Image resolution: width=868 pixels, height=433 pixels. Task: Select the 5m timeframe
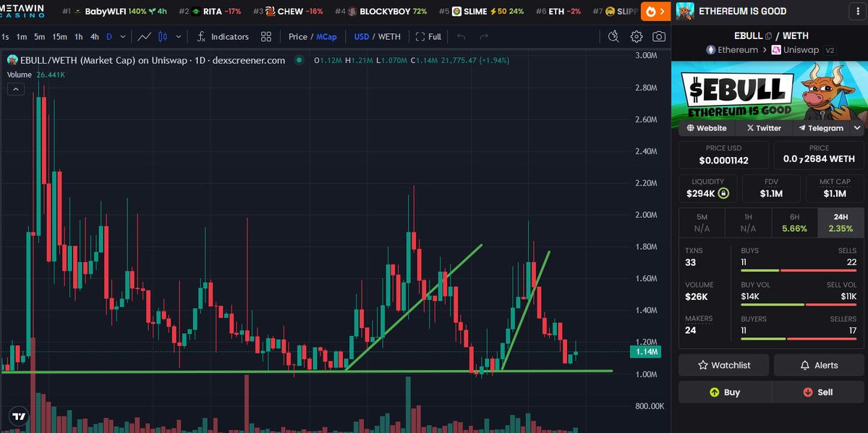40,36
